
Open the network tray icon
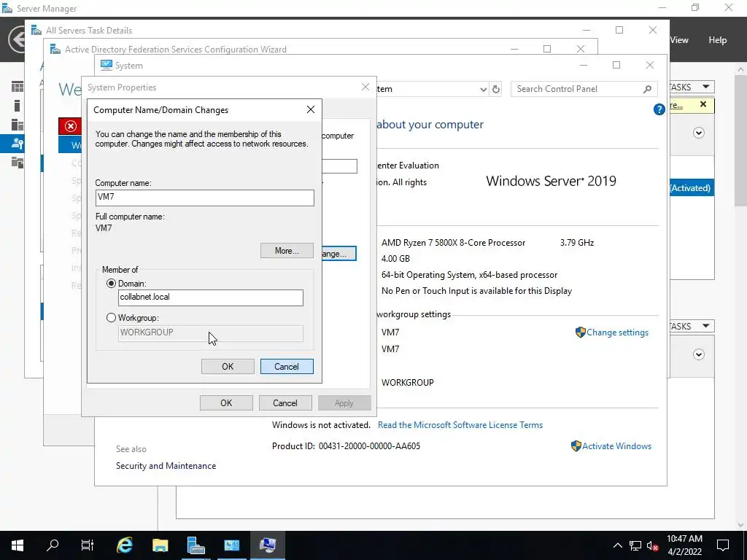pyautogui.click(x=635, y=545)
